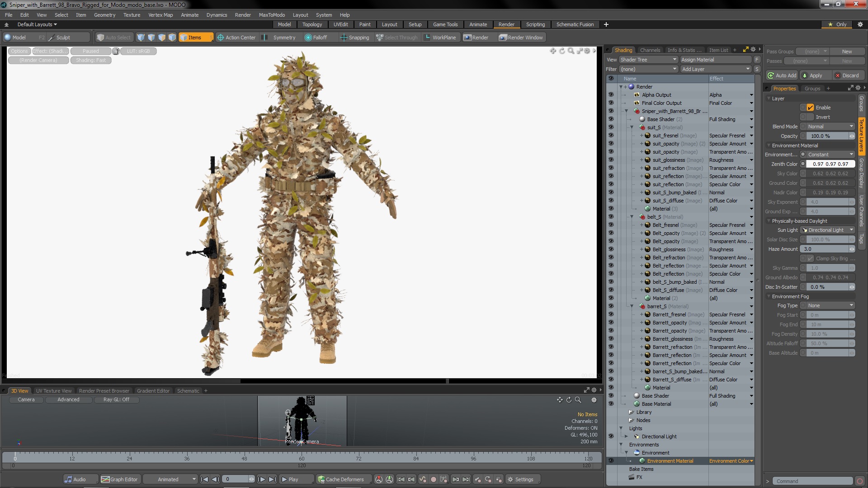This screenshot has width=868, height=488.
Task: Click the viewport Options button
Action: coord(19,51)
